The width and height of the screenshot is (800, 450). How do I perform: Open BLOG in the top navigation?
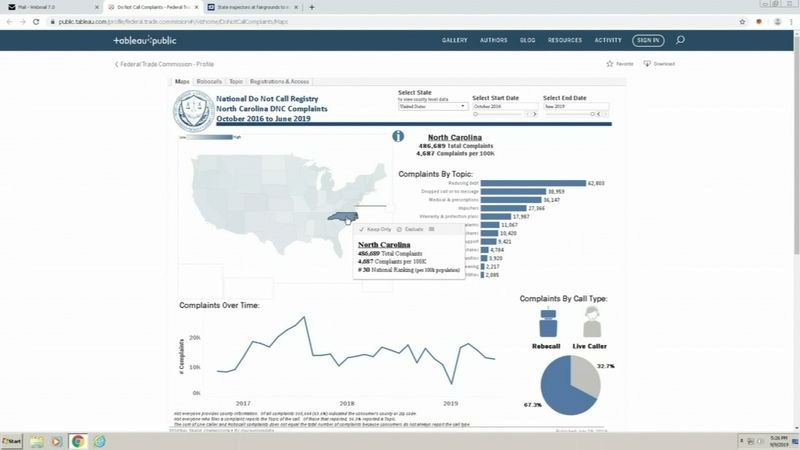tap(528, 40)
